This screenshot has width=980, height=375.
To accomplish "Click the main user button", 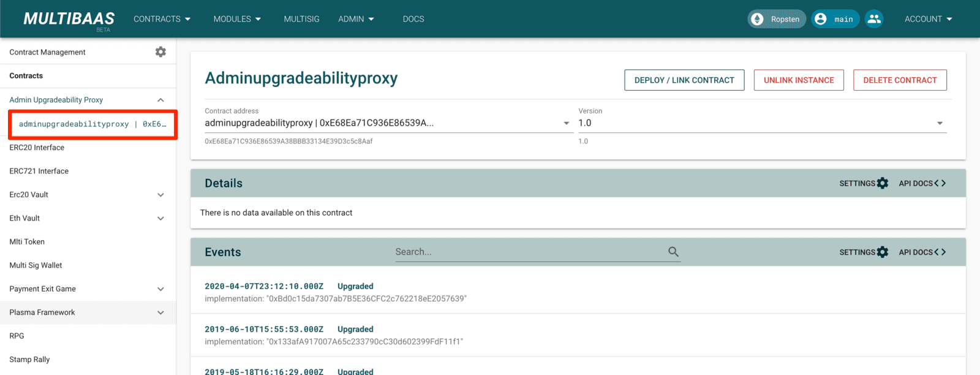I will pyautogui.click(x=835, y=19).
